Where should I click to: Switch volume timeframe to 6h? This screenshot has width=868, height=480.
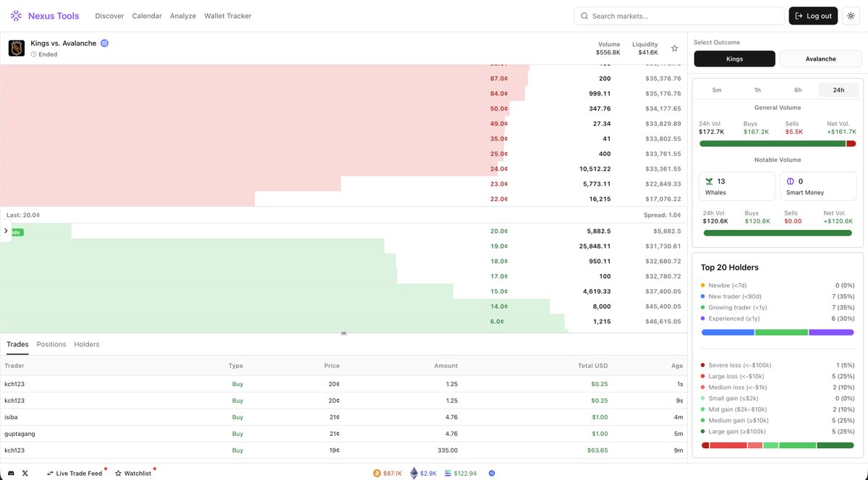[798, 90]
